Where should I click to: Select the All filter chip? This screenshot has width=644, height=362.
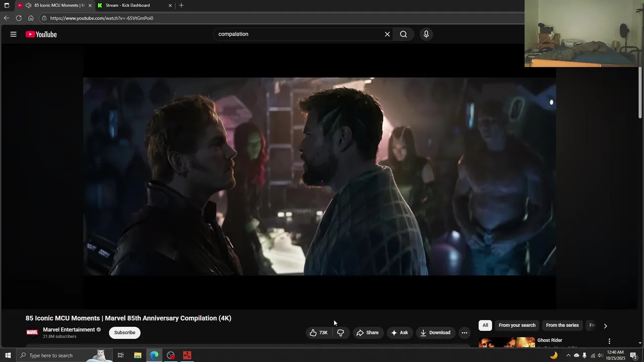tap(485, 325)
